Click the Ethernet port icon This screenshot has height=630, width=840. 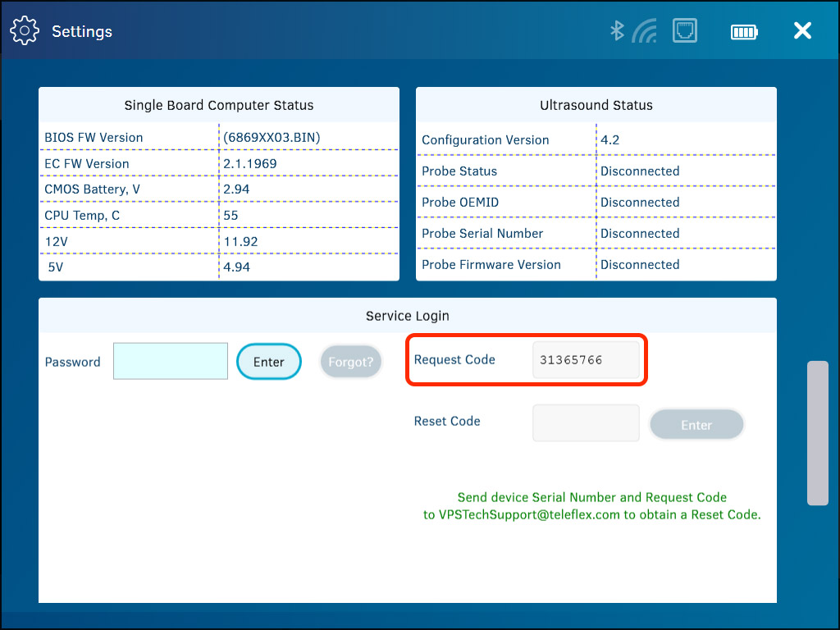point(684,31)
